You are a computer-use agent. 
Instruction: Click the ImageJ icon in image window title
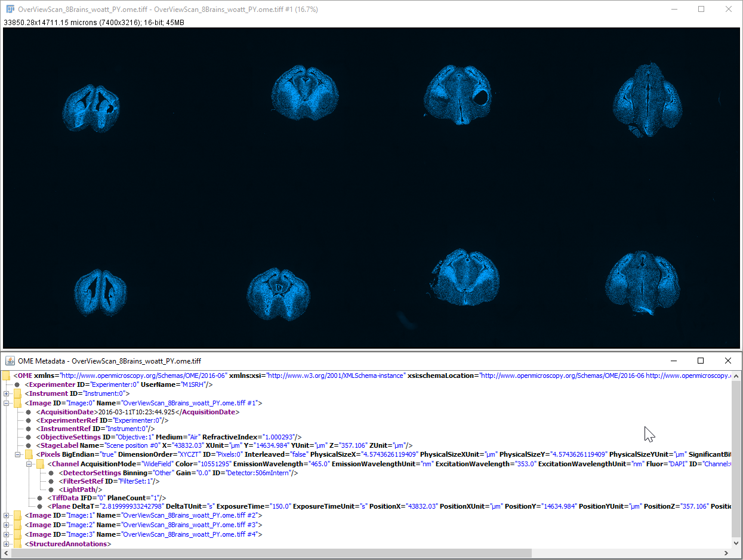(x=10, y=9)
